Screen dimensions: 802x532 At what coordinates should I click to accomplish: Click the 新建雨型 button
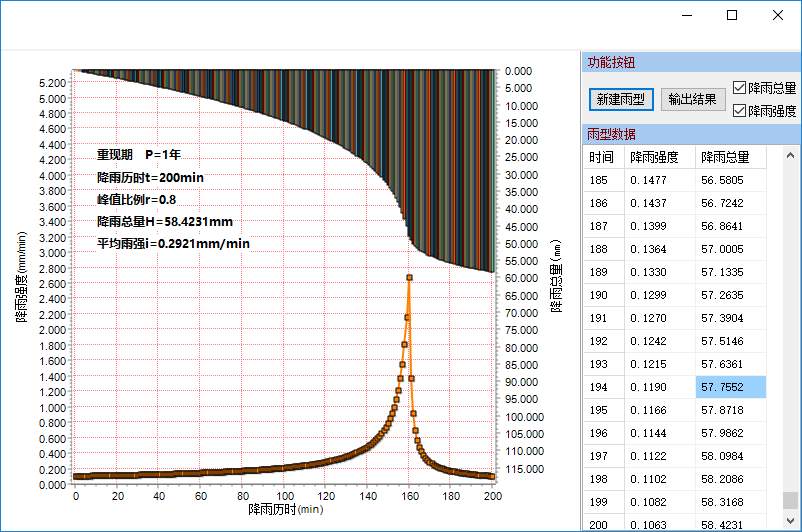point(621,99)
